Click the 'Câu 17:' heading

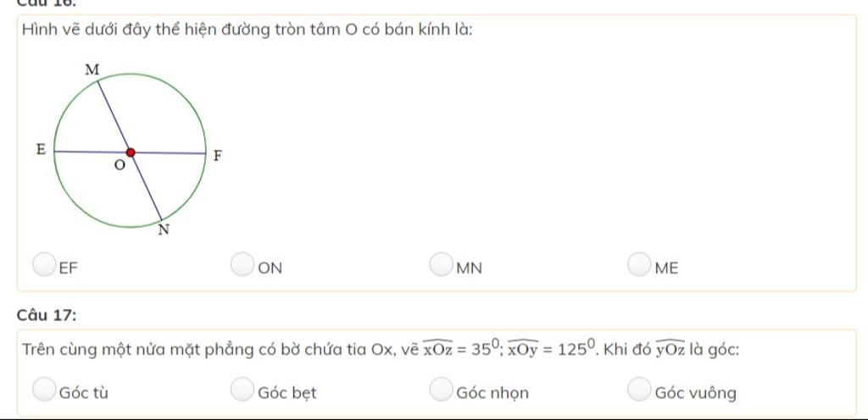(x=47, y=315)
